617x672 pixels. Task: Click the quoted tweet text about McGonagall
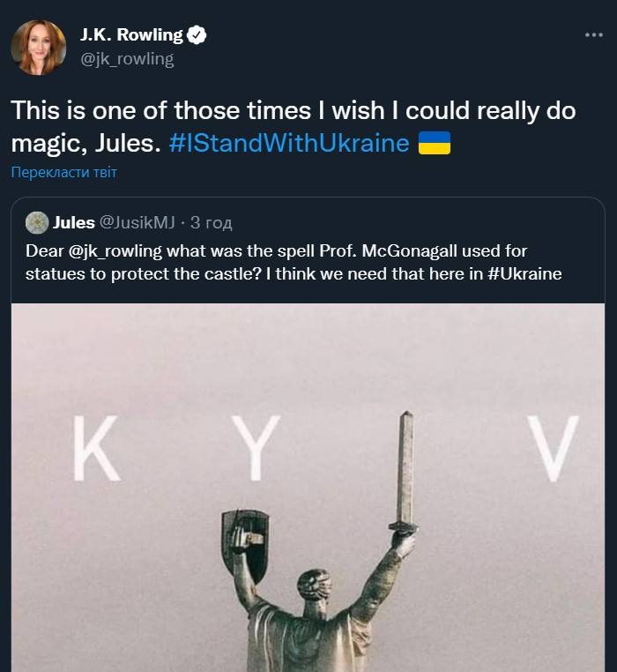tap(294, 262)
